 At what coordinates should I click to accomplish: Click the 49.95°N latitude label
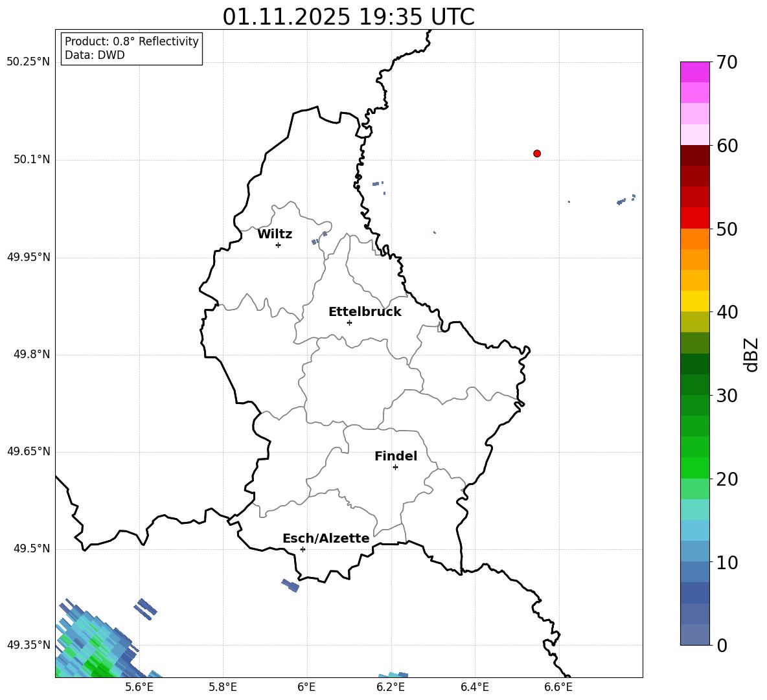point(29,256)
